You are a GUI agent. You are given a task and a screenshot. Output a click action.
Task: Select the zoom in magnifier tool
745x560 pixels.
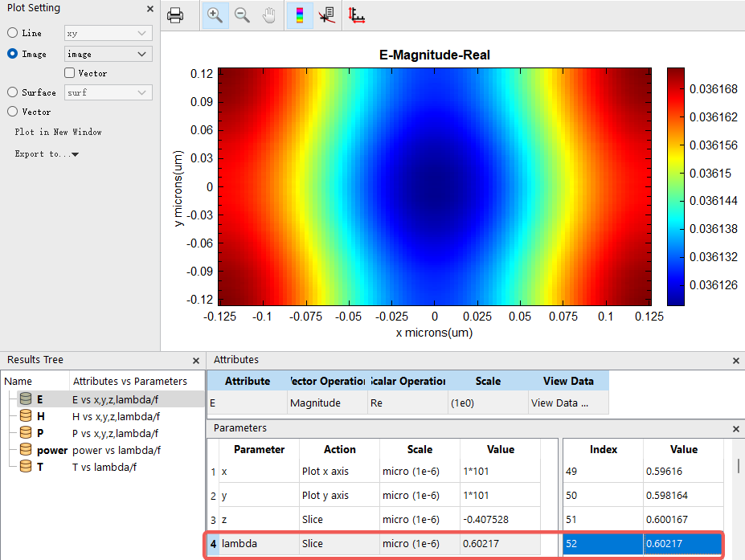pos(215,15)
